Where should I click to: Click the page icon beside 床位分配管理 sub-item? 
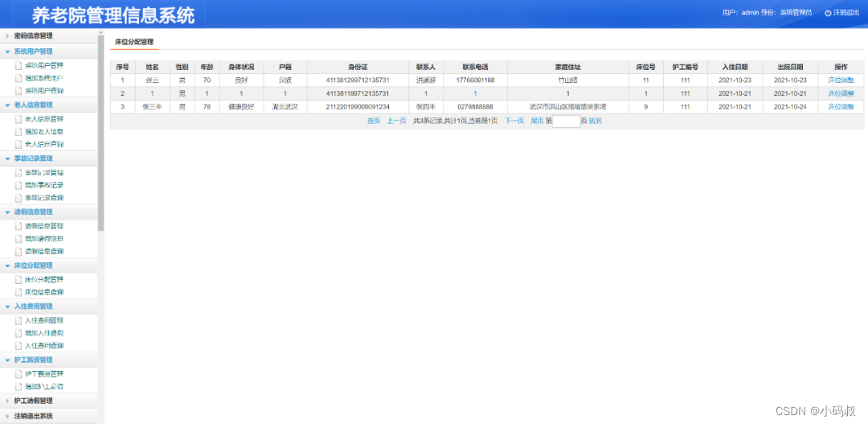pyautogui.click(x=18, y=280)
